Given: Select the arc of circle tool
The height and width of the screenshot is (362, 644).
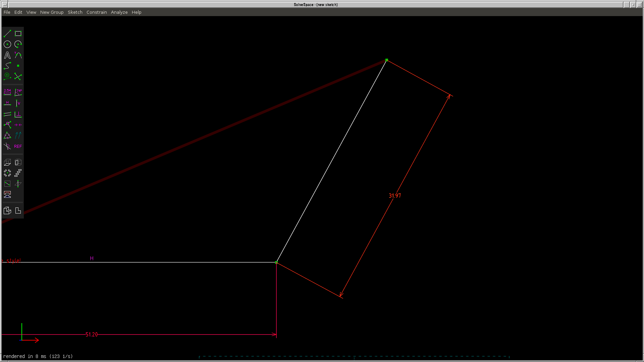Looking at the screenshot, I should click(18, 44).
